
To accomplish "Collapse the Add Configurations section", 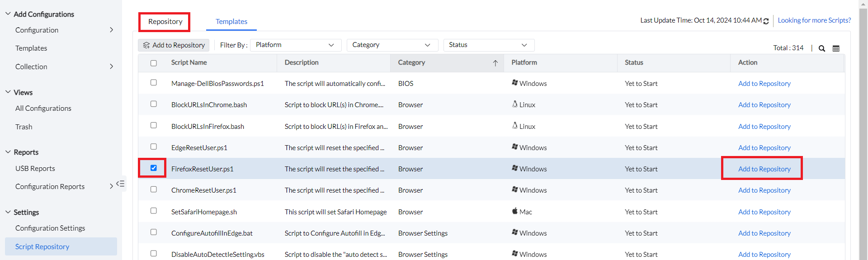I will click(x=8, y=14).
